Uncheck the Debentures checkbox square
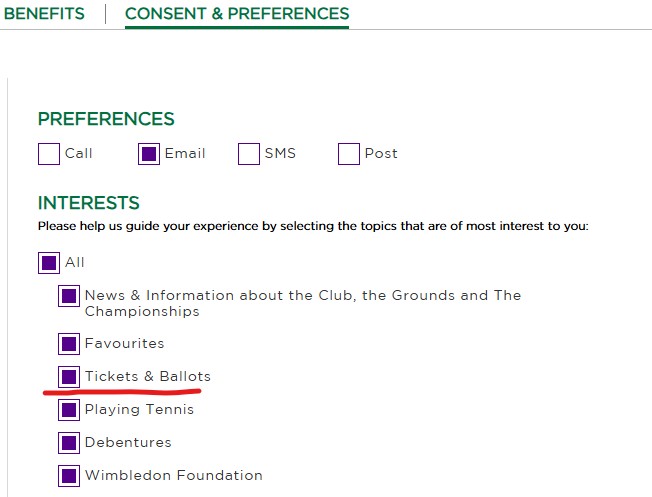Viewport: 652px width, 497px height. [x=69, y=443]
